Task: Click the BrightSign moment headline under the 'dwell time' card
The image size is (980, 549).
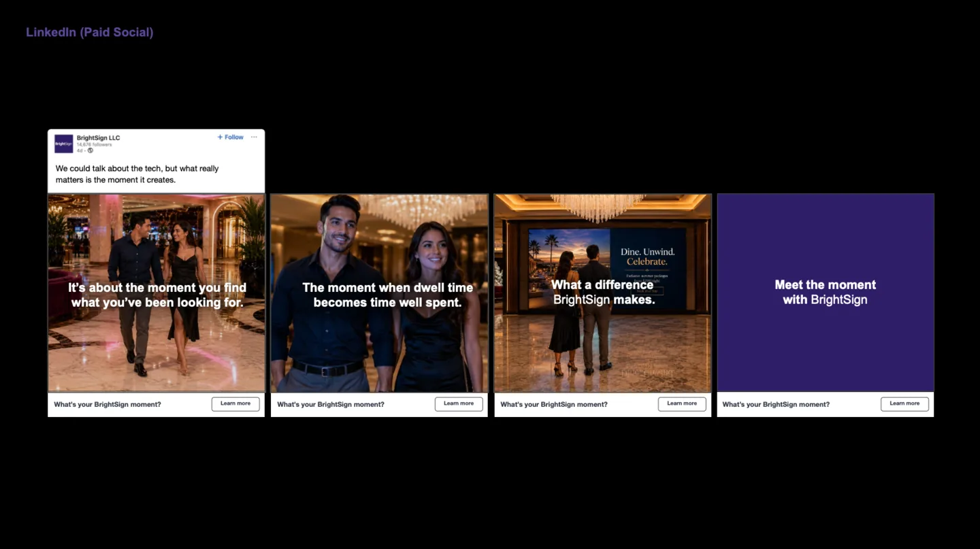Action: [331, 405]
